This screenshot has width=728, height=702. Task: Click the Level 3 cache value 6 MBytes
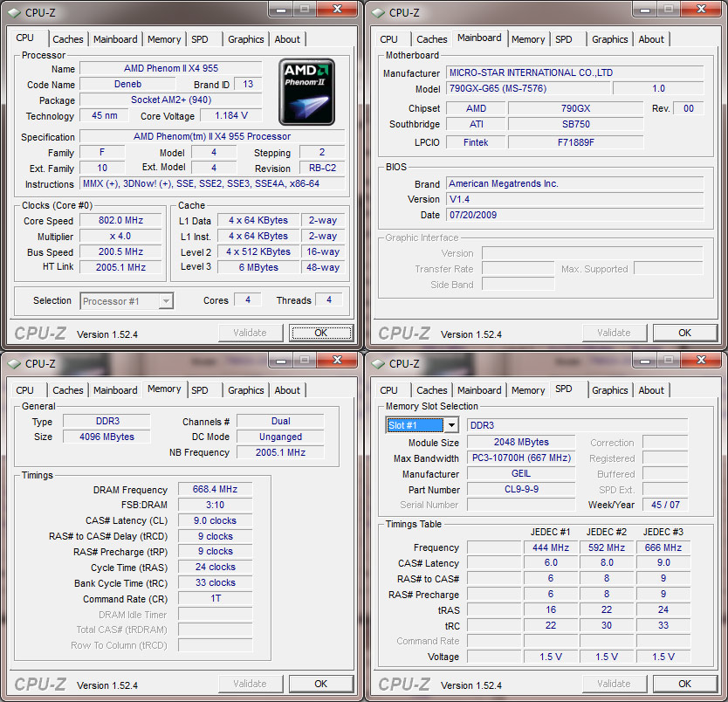258,267
